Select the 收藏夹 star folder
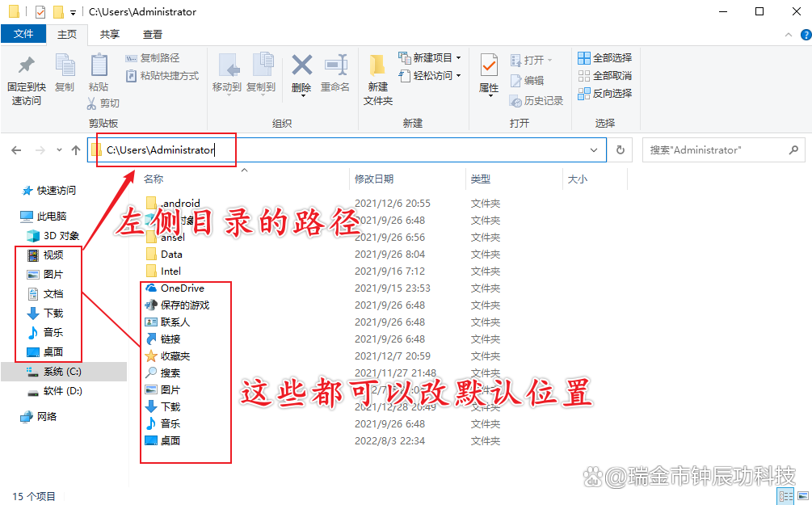The height and width of the screenshot is (505, 812). (x=168, y=356)
